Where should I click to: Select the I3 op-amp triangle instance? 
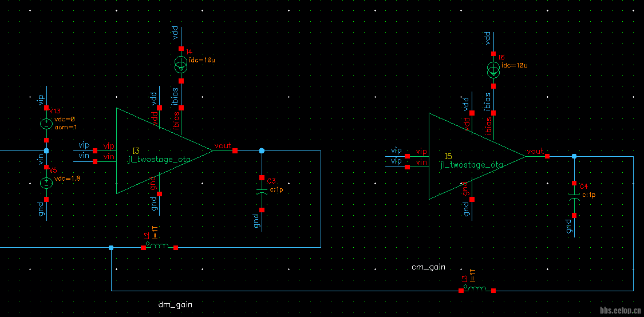click(164, 150)
